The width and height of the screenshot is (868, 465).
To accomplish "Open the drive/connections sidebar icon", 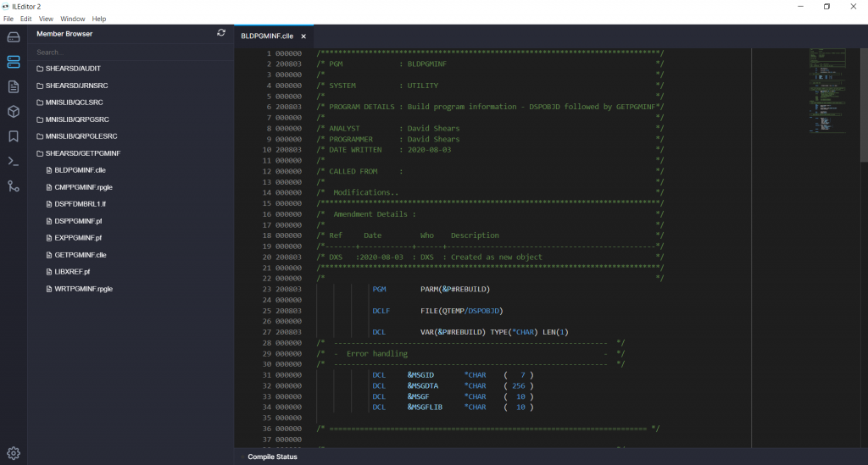I will (x=14, y=37).
